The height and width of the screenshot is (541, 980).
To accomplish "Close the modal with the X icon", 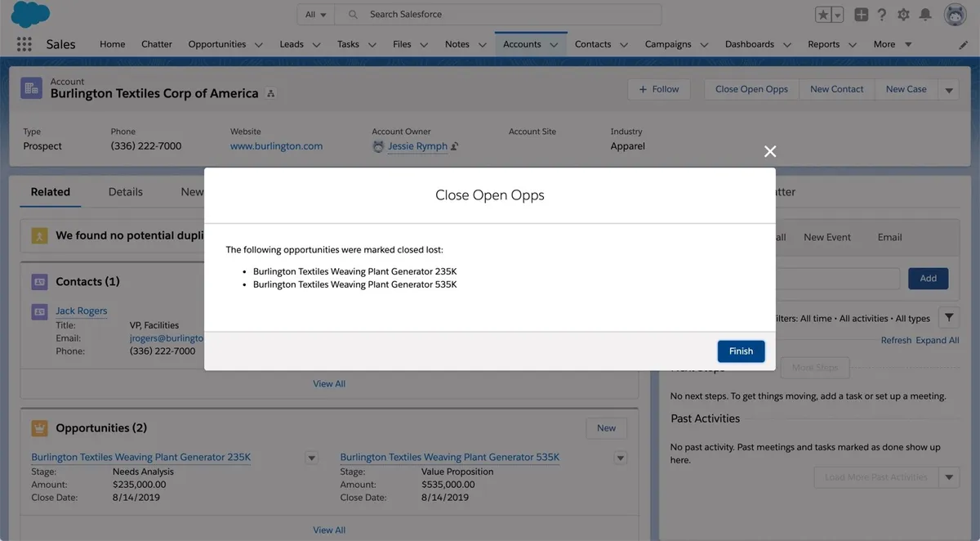I will (770, 151).
